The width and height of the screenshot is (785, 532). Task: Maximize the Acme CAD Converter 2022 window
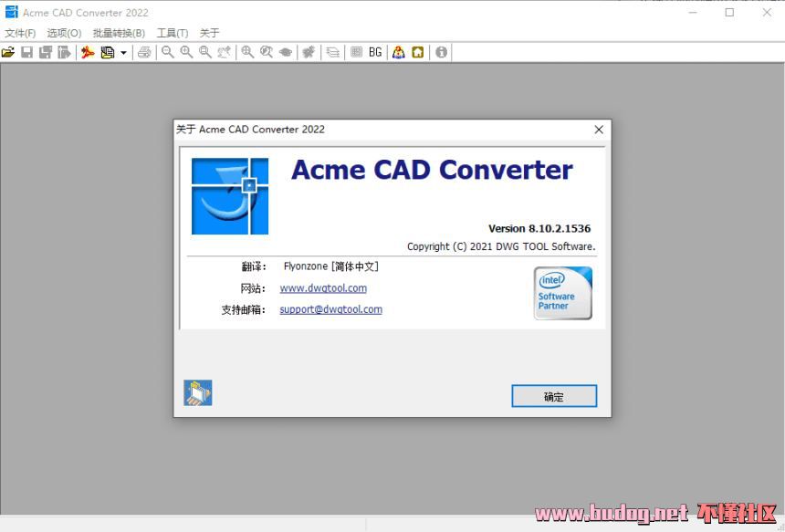pos(729,13)
